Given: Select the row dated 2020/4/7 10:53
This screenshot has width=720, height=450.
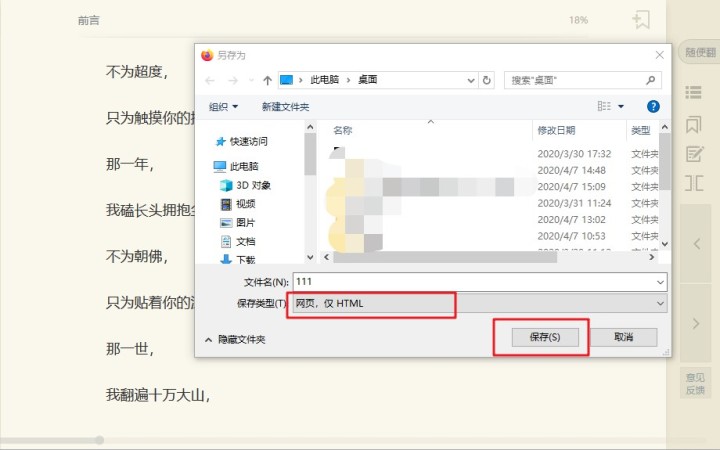Looking at the screenshot, I should 494,236.
